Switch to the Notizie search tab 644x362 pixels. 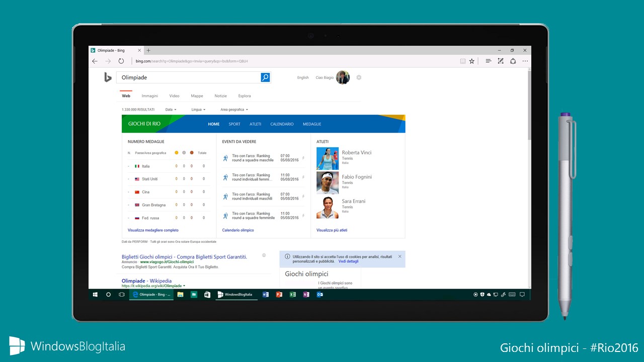(x=220, y=96)
